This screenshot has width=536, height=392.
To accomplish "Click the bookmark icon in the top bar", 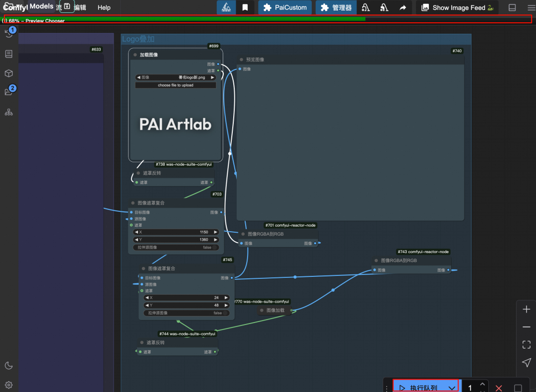I will (245, 7).
